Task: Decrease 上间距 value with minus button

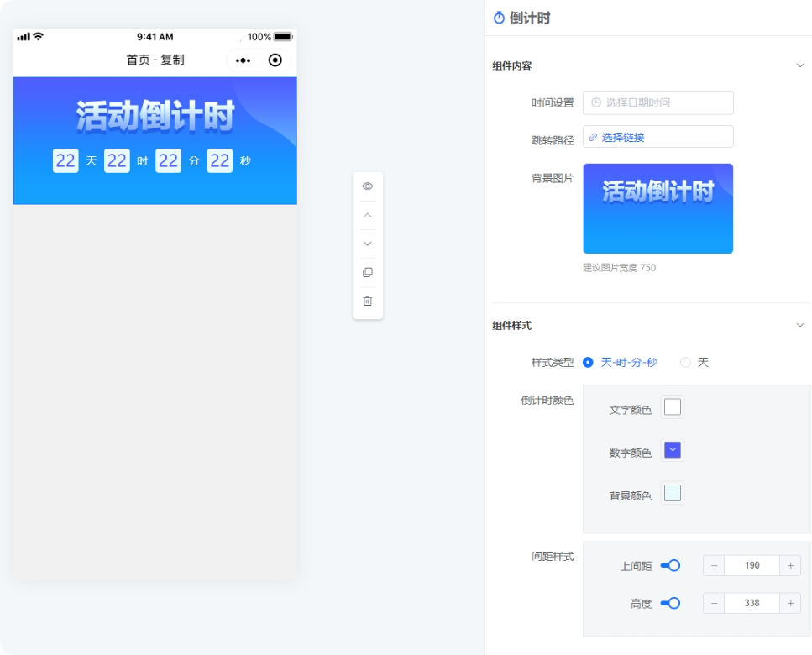Action: point(714,565)
